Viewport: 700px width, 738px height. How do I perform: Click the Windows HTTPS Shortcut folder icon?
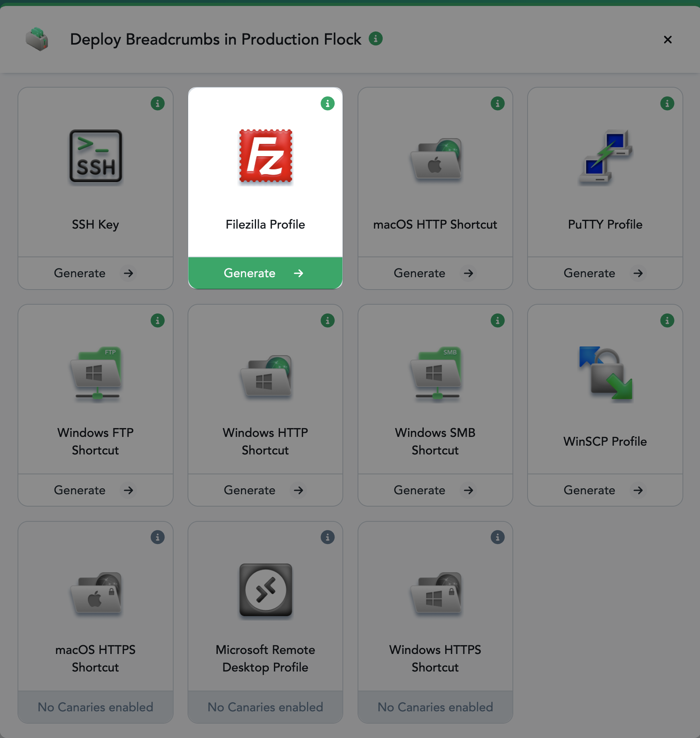click(436, 593)
